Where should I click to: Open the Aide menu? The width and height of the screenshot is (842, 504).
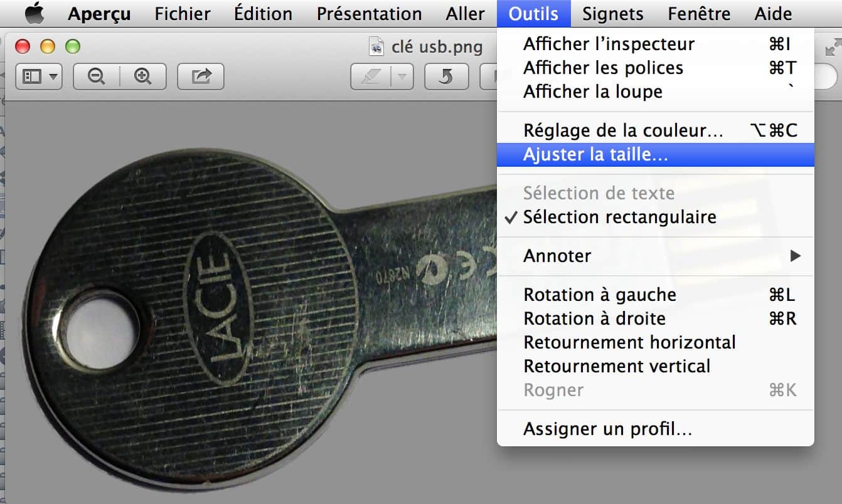773,14
